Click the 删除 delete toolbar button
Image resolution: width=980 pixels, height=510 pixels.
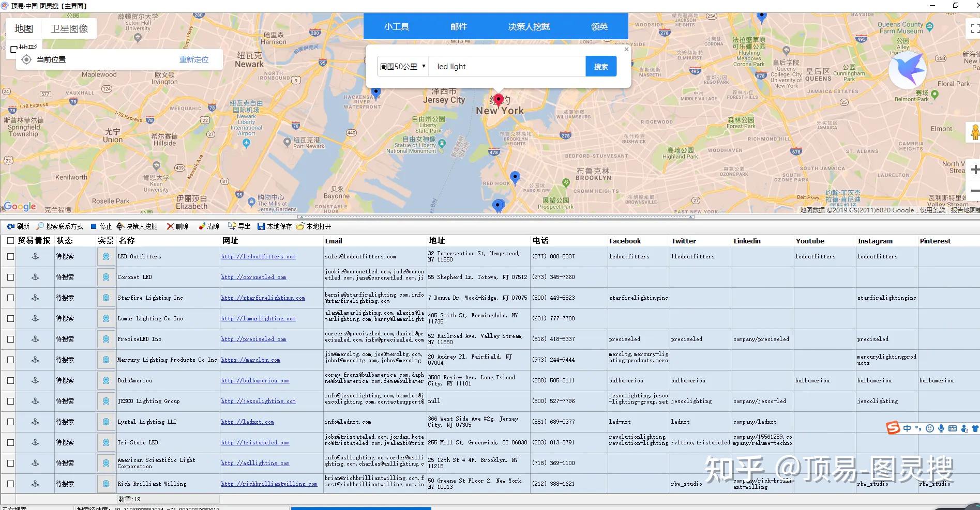[177, 226]
